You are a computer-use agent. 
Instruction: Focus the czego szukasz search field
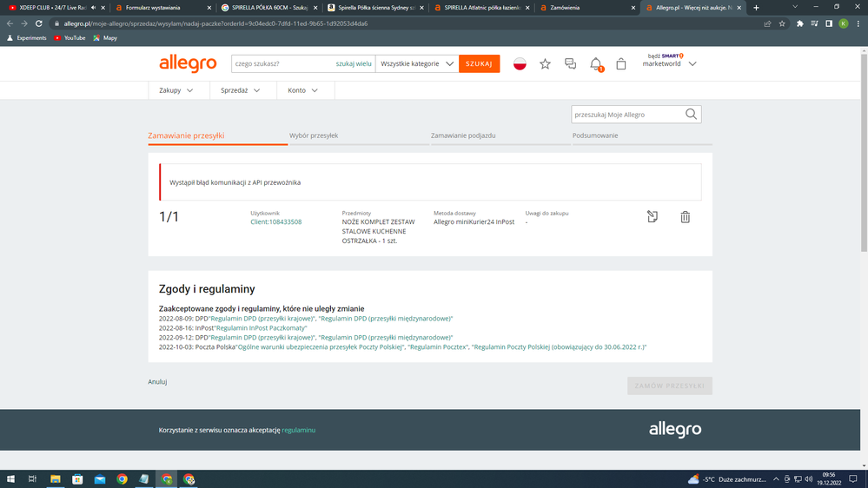coord(282,63)
